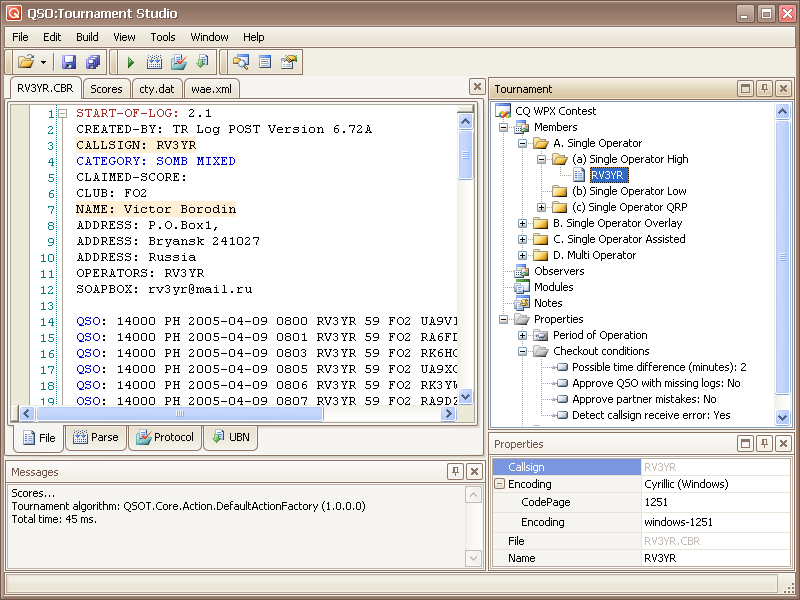800x600 pixels.
Task: Toggle the pin on the Properties panel
Action: click(765, 443)
